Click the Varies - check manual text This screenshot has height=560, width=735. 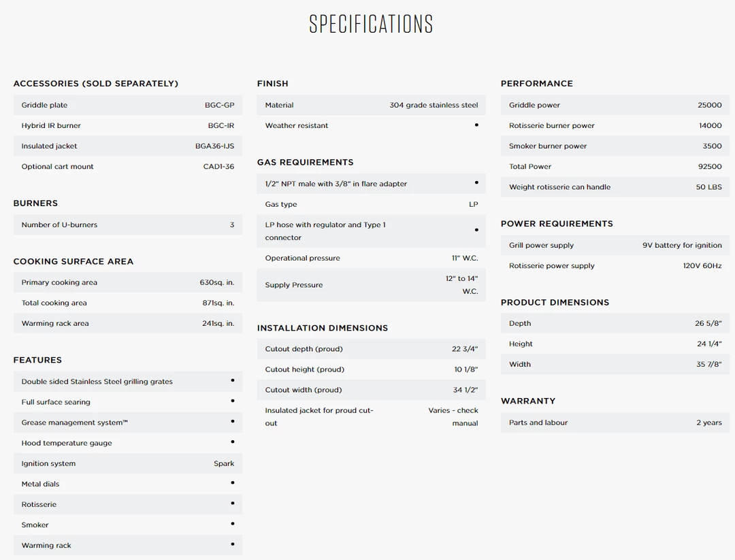[453, 416]
